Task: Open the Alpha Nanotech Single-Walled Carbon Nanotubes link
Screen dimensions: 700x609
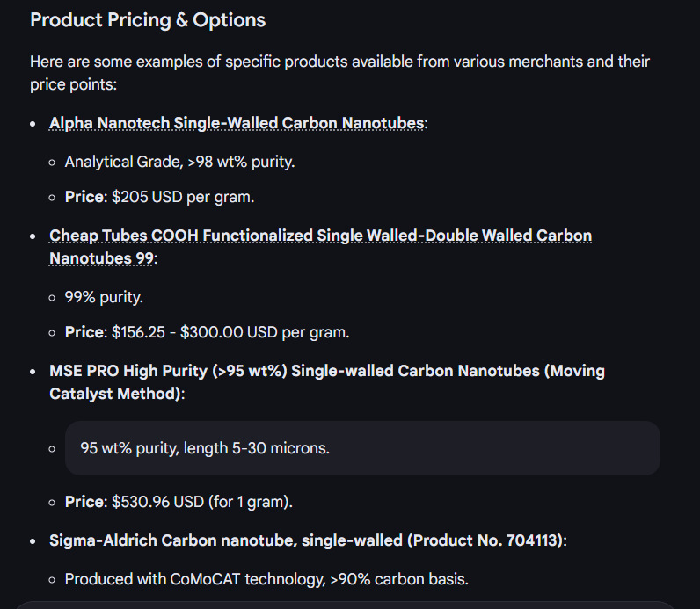Action: [x=237, y=123]
